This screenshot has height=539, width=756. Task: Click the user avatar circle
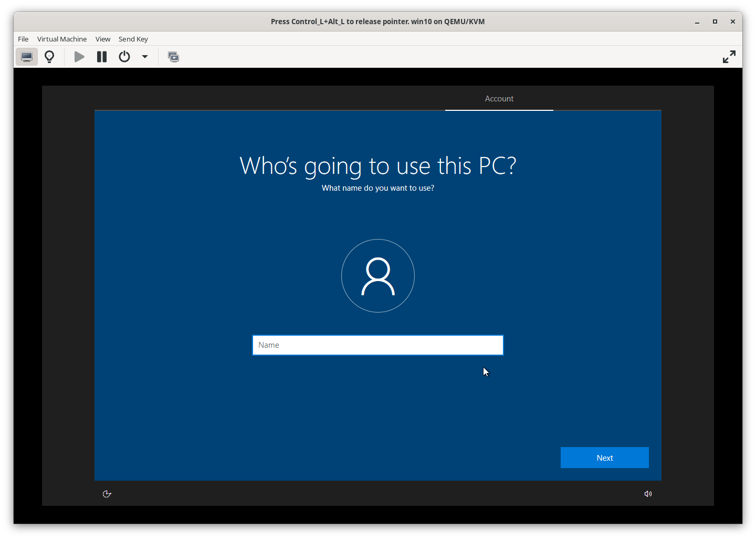(378, 276)
